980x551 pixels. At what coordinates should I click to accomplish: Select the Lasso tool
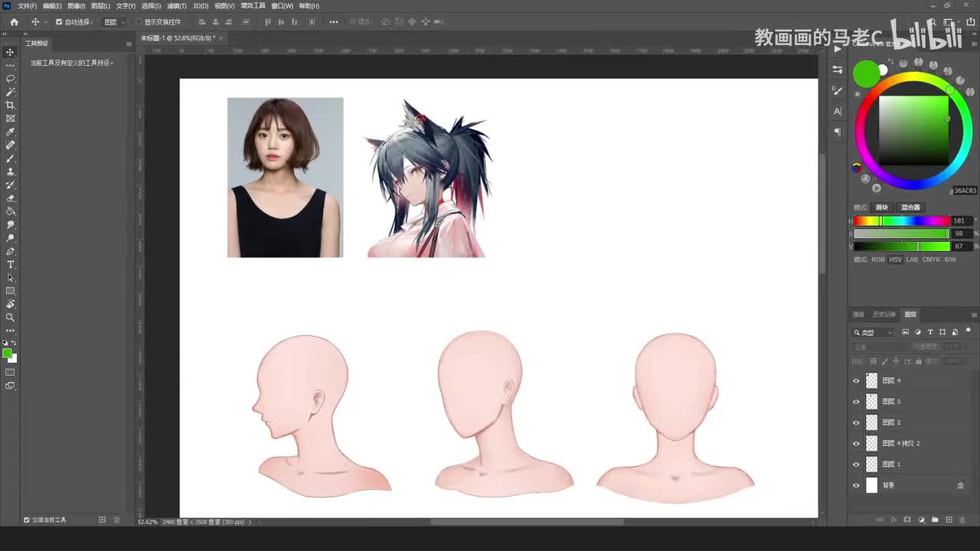(x=10, y=79)
